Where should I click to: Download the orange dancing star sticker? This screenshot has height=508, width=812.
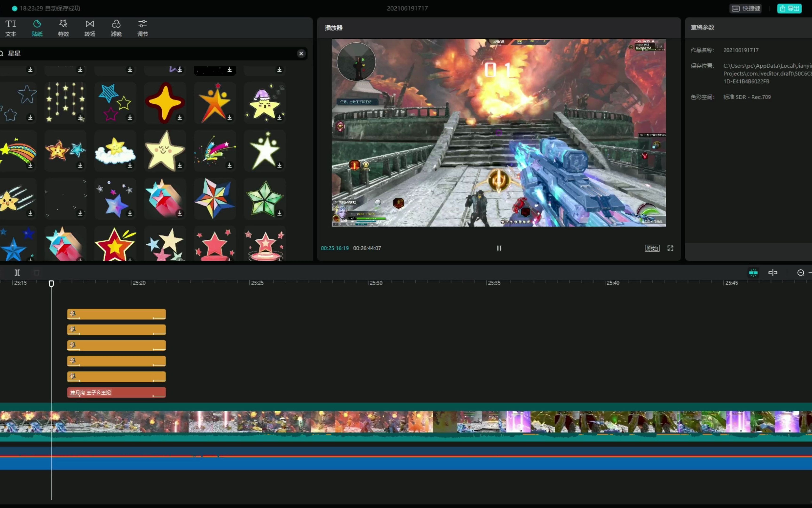point(230,117)
